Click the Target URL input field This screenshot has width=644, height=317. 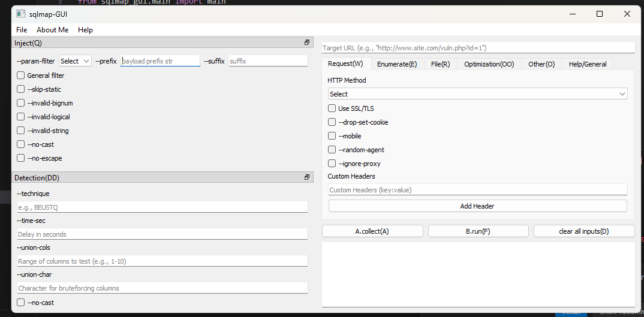coord(477,47)
